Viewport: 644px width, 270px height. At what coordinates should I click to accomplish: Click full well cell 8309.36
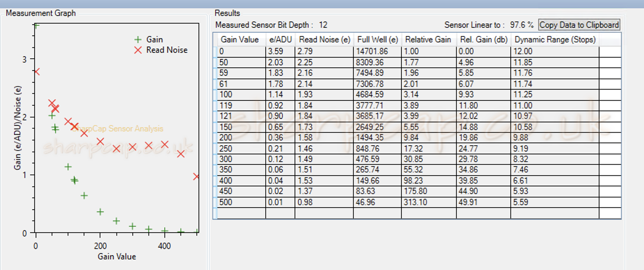tap(377, 63)
